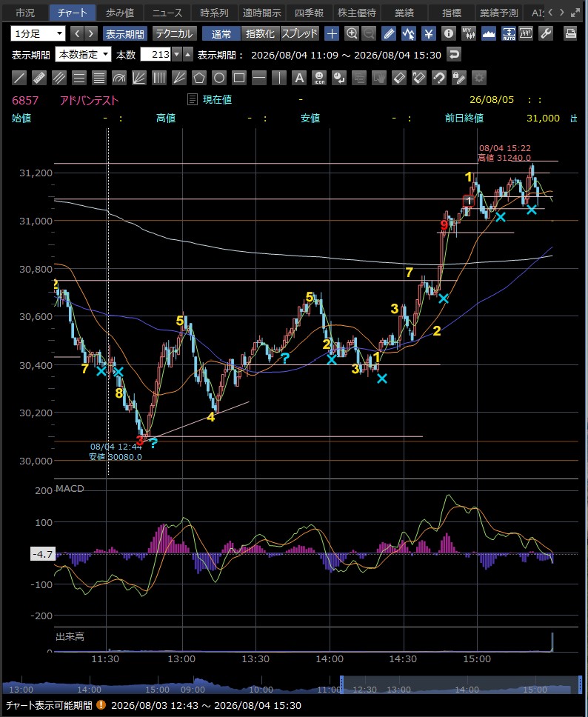Viewport: 588px width, 717px height.
Task: Open the 業績予測 tab
Action: point(499,13)
